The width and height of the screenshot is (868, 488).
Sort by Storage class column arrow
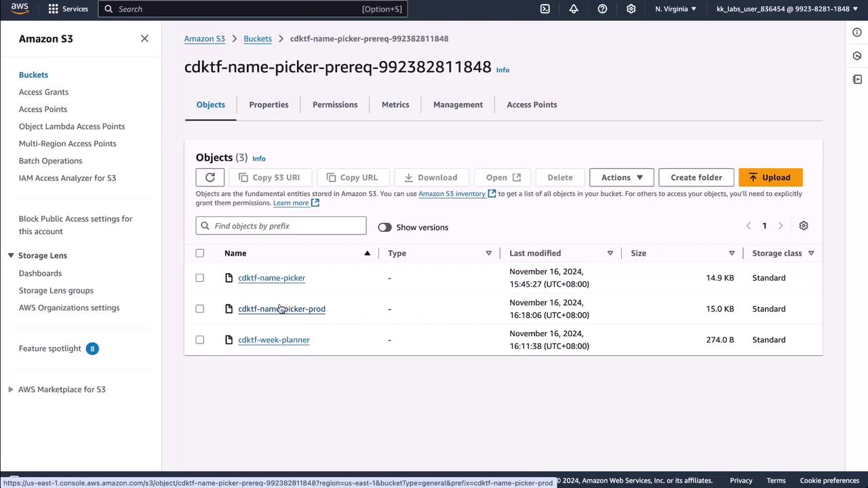(811, 253)
